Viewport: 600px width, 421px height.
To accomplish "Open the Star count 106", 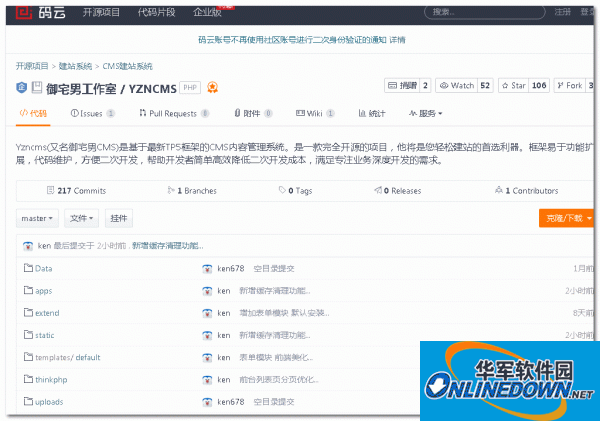I will [x=539, y=85].
